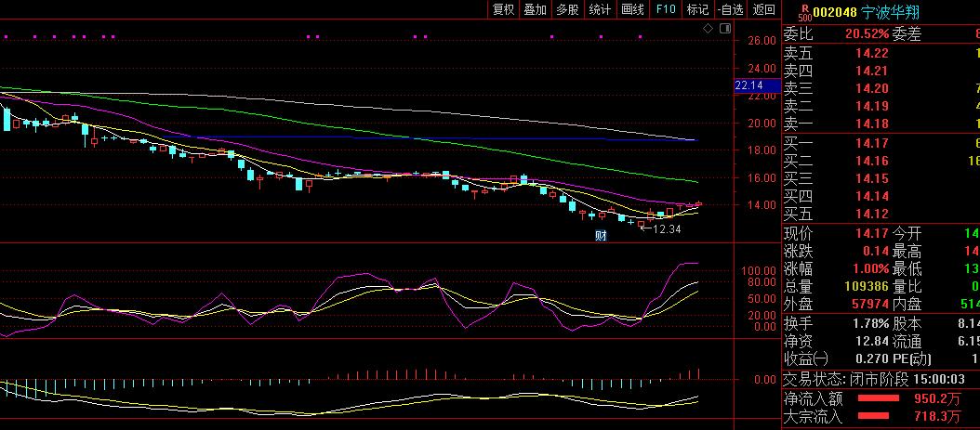Open the 统计 statistics menu
The height and width of the screenshot is (430, 980).
click(x=600, y=9)
